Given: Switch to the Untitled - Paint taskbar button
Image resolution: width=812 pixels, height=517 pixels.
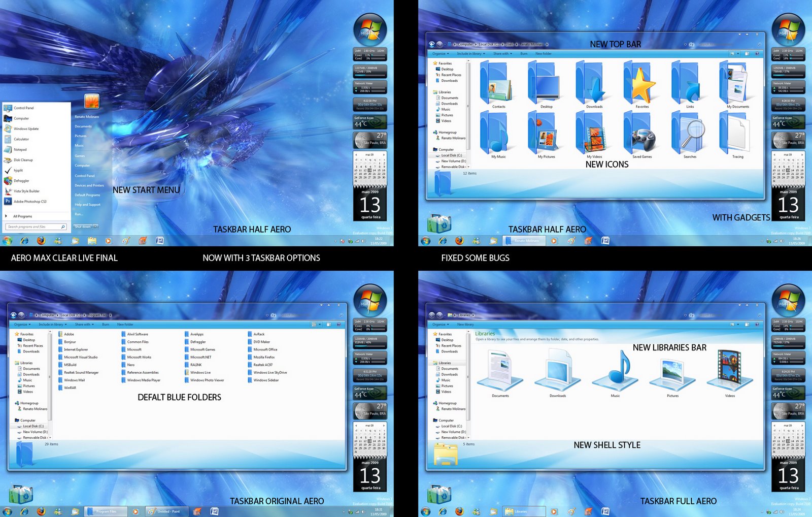Looking at the screenshot, I should 167,511.
